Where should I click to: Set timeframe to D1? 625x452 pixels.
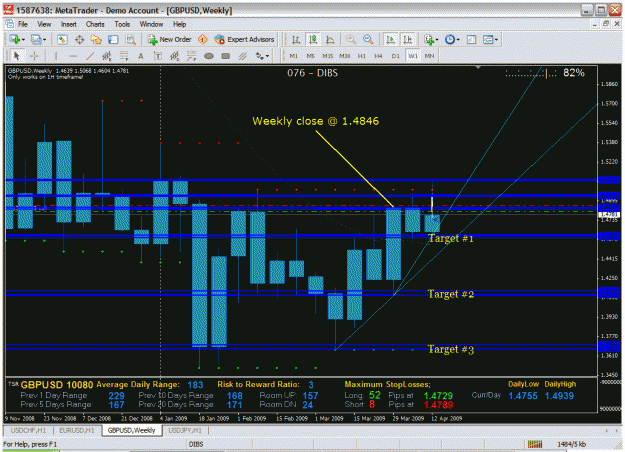tap(395, 56)
